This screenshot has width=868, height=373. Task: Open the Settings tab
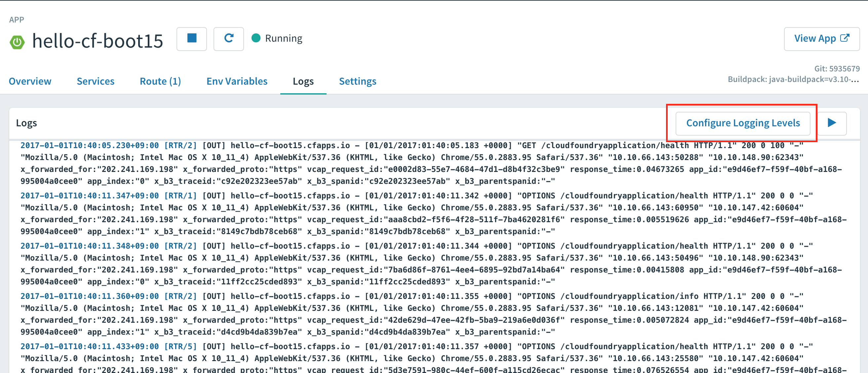coord(357,81)
